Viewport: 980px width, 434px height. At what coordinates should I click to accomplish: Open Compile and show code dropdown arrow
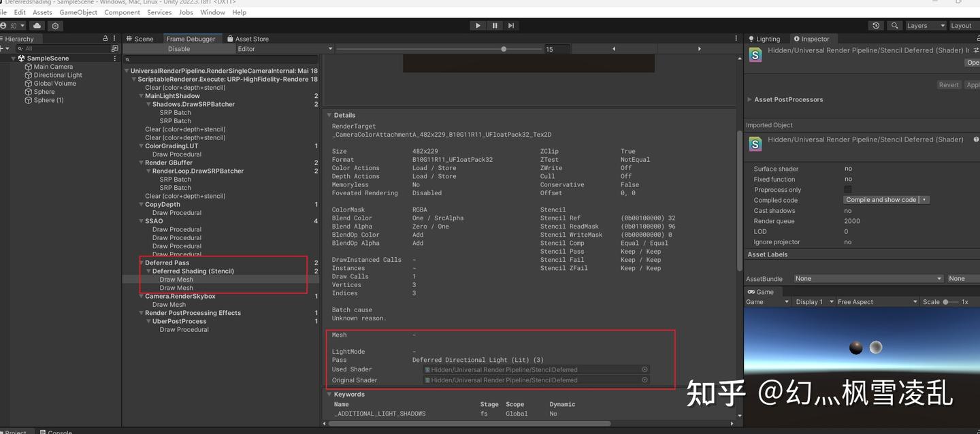coord(924,200)
